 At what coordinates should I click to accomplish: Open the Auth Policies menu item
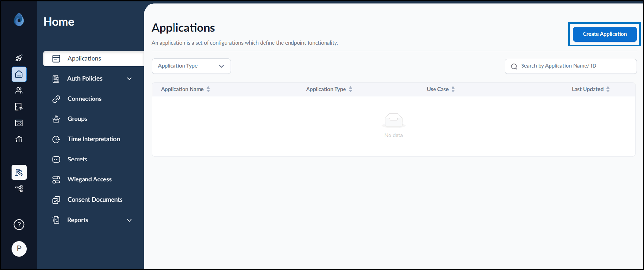pyautogui.click(x=94, y=79)
